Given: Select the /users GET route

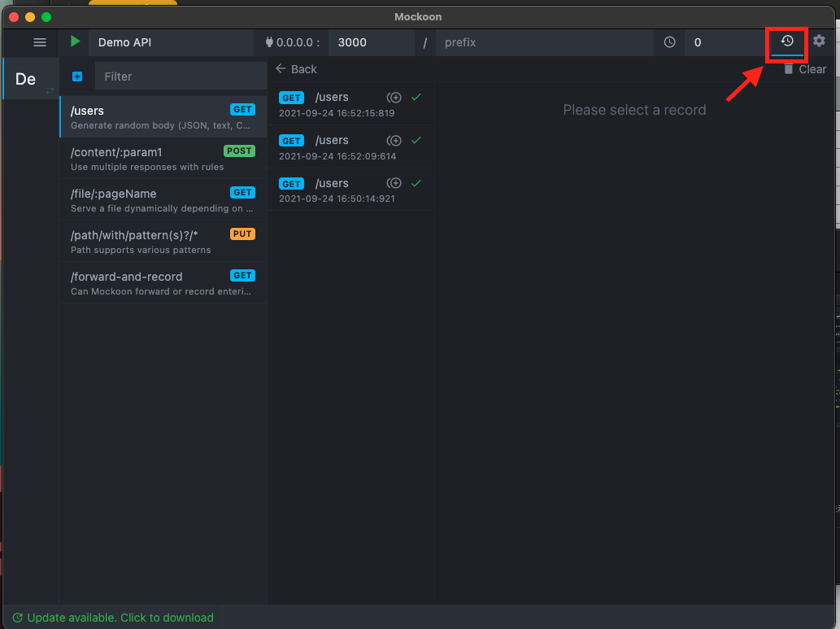Looking at the screenshot, I should 146,117.
